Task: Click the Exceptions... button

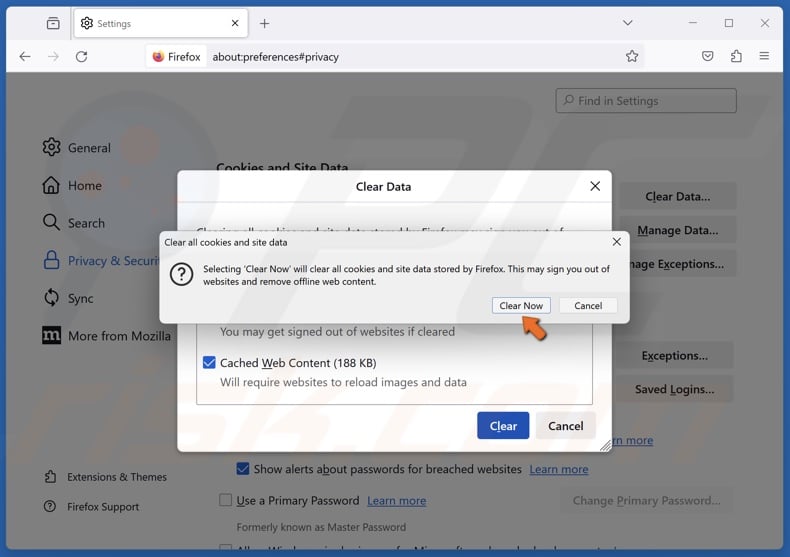Action: click(x=674, y=356)
